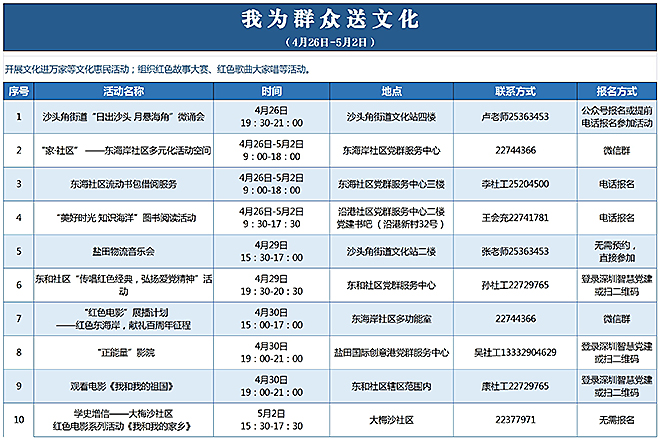Viewport: 660px width, 440px height.
Task: Click phone number 吴社工13332904629
Action: [x=515, y=353]
